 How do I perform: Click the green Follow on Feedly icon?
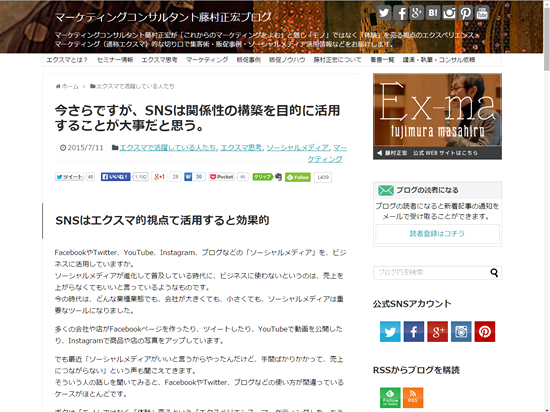[390, 398]
